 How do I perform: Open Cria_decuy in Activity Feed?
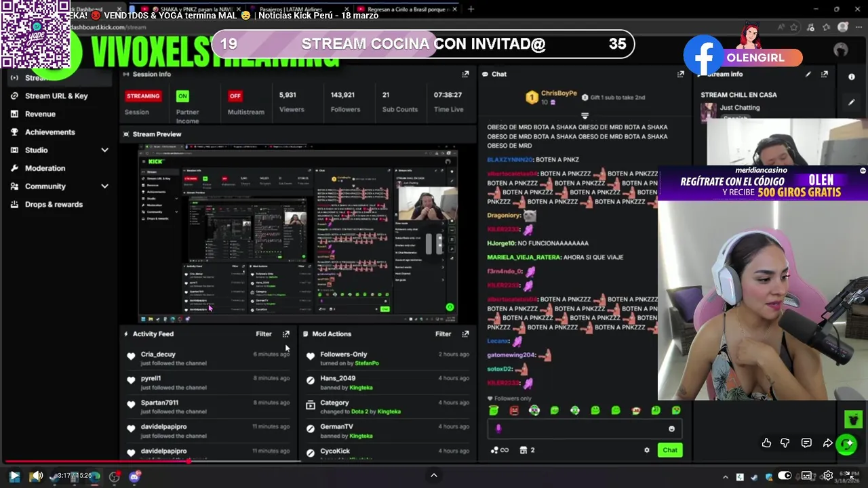click(x=158, y=354)
